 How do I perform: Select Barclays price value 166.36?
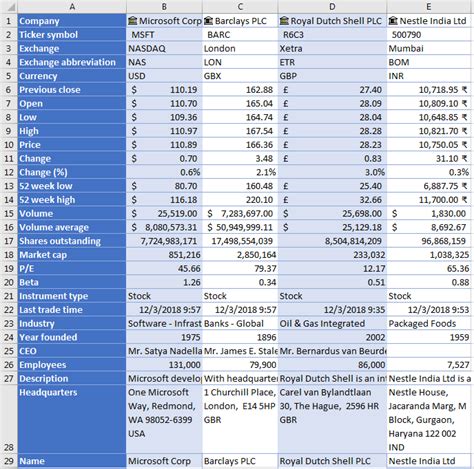(240, 145)
